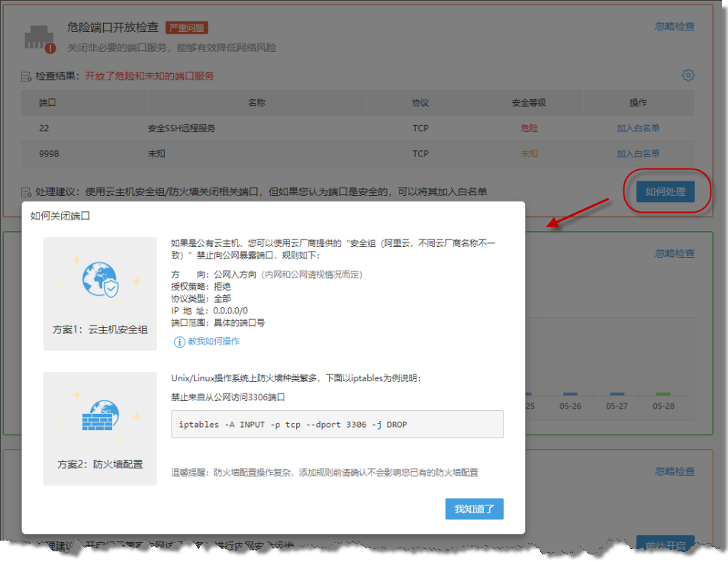Click the ethernet port warning icon

point(39,37)
